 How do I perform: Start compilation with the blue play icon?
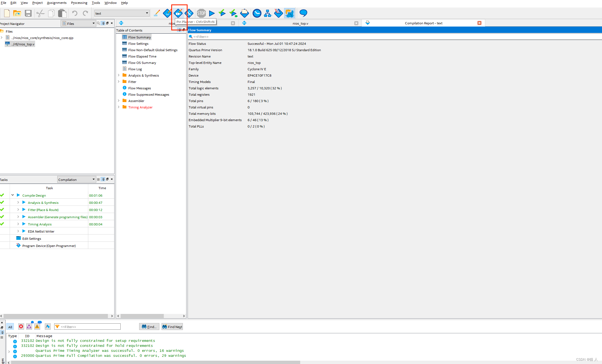click(212, 13)
